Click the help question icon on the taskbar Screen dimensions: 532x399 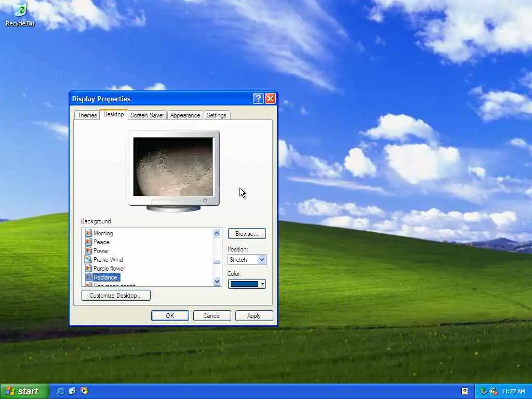pyautogui.click(x=465, y=391)
